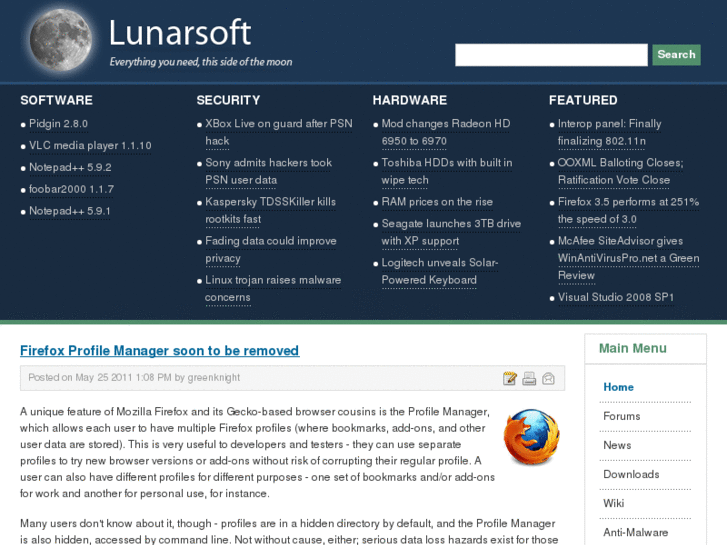This screenshot has height=545, width=727.
Task: Click the Everything you need tagline
Action: pyautogui.click(x=201, y=62)
